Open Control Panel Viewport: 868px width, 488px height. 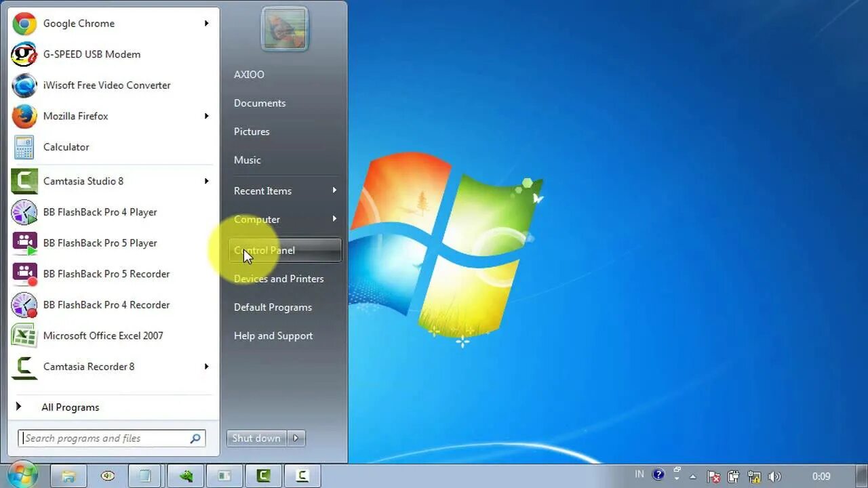coord(285,250)
